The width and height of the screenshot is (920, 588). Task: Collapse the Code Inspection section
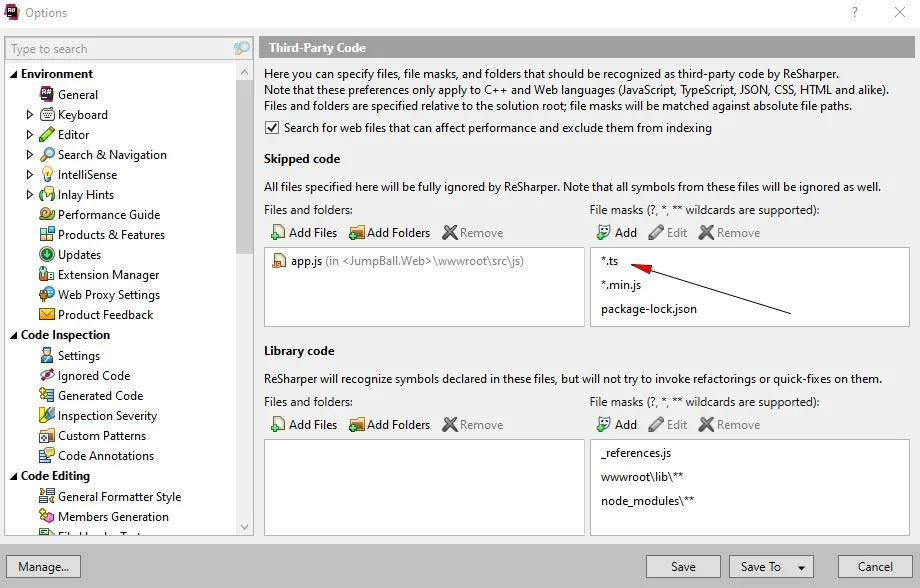13,336
